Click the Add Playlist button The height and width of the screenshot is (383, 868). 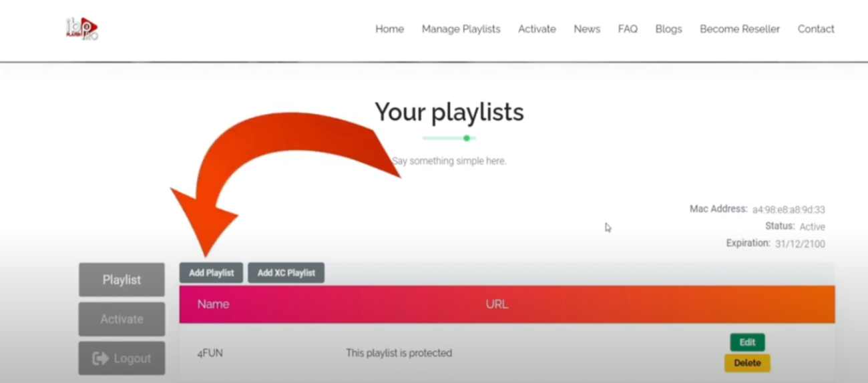pyautogui.click(x=211, y=273)
